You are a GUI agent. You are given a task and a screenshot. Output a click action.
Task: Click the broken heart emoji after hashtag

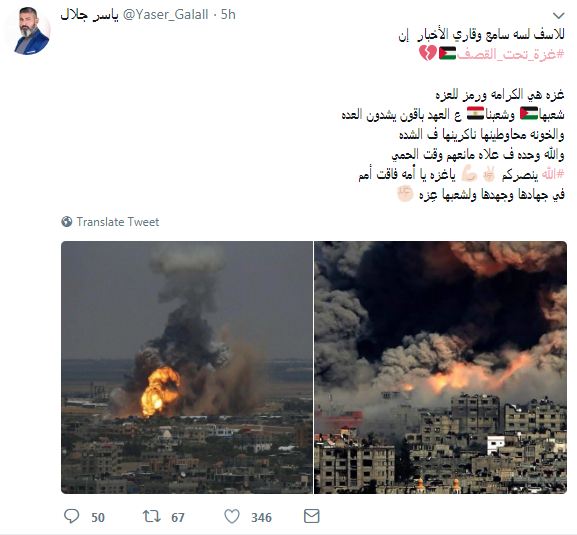click(428, 53)
